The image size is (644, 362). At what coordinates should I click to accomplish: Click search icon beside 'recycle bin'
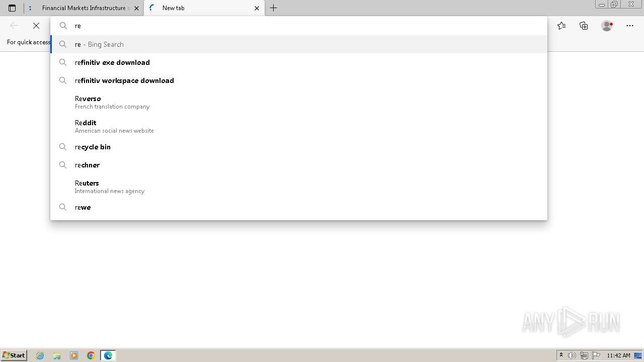click(x=63, y=147)
